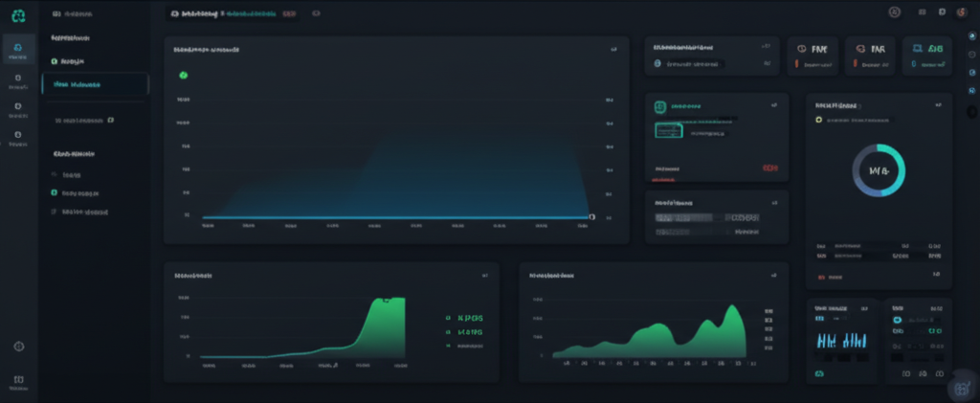Image resolution: width=980 pixels, height=403 pixels.
Task: Select the highlighted teal item in the sidebar menu
Action: pyautogui.click(x=94, y=84)
